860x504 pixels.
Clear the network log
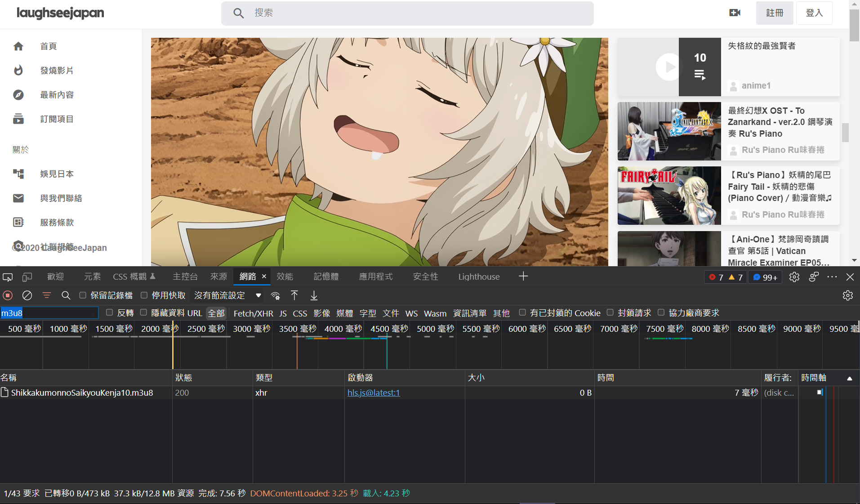(27, 295)
